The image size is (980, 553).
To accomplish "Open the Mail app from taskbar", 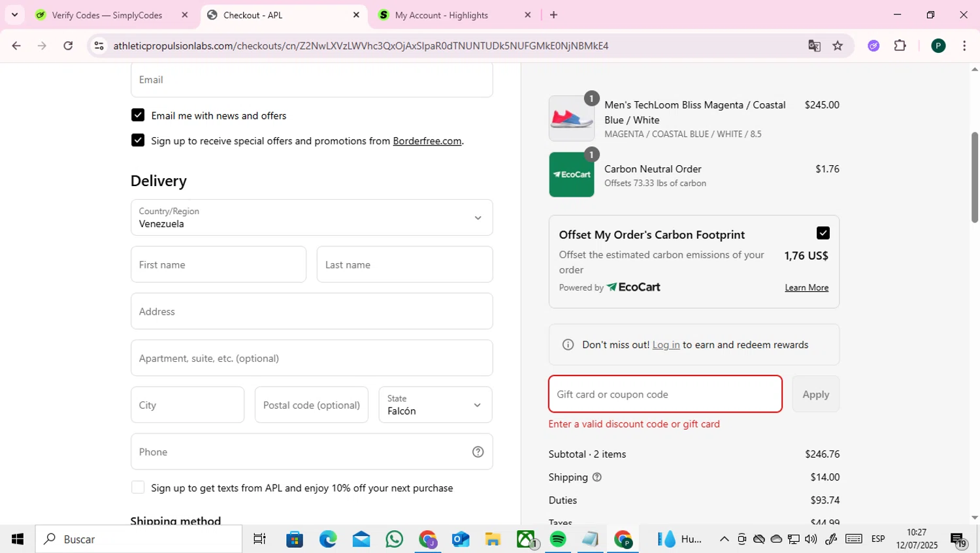I will coord(361,539).
